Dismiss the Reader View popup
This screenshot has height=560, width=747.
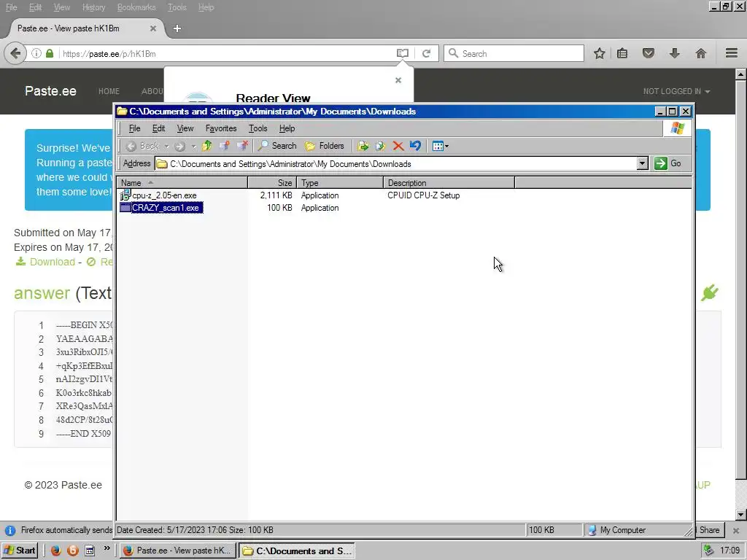pyautogui.click(x=398, y=80)
